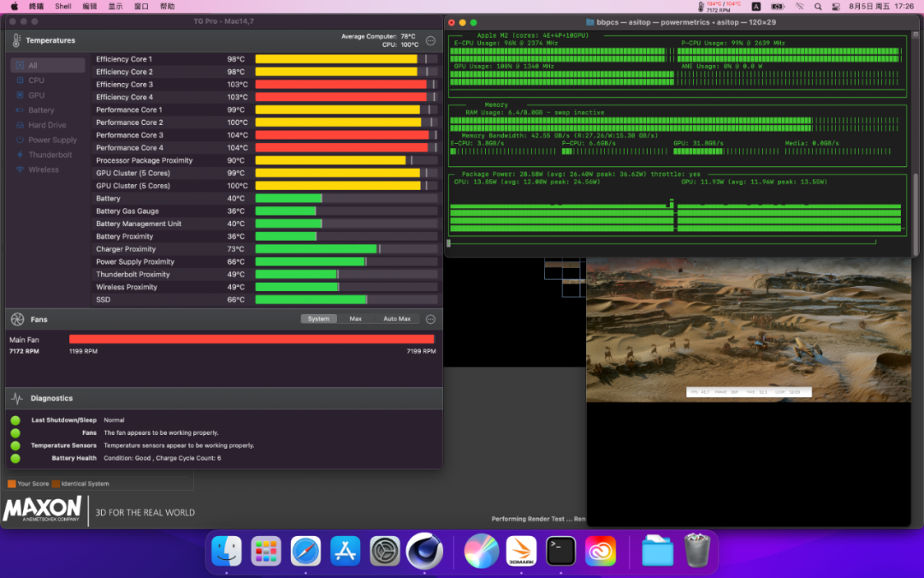Open Fans section options menu
Screen dimensions: 924x578
(x=430, y=319)
